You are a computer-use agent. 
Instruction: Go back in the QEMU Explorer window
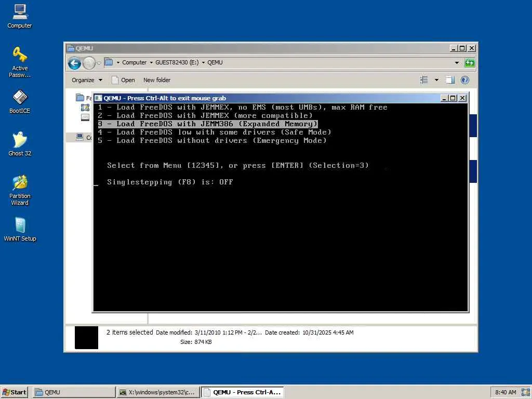(x=74, y=63)
